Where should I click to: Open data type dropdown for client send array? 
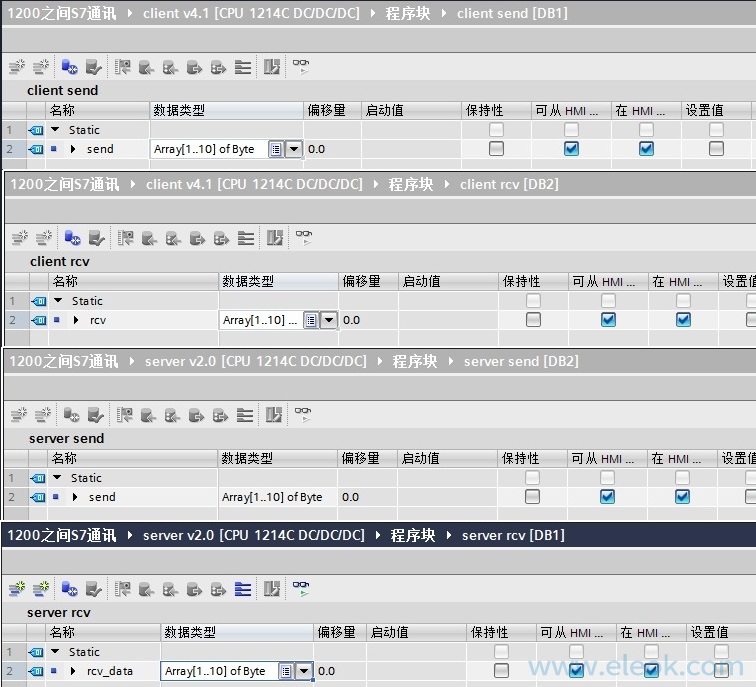pos(293,149)
